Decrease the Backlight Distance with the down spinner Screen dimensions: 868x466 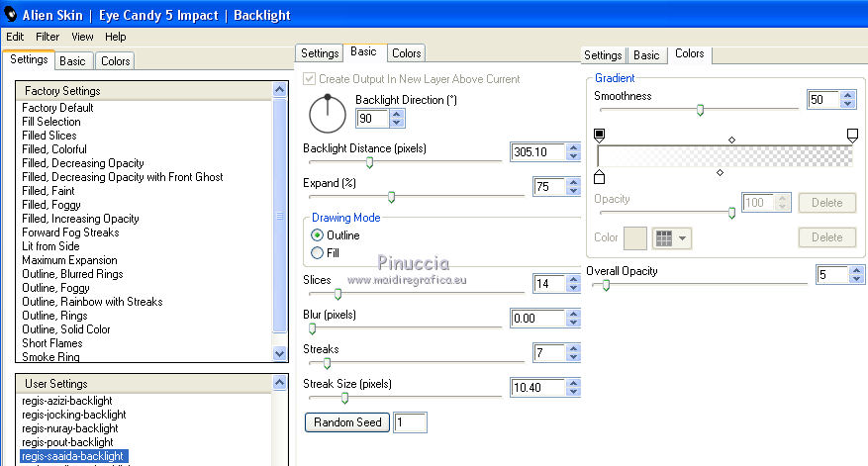pos(573,156)
